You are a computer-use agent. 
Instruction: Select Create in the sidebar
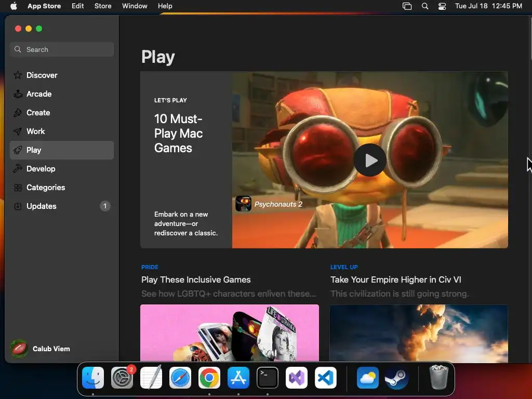pyautogui.click(x=62, y=112)
